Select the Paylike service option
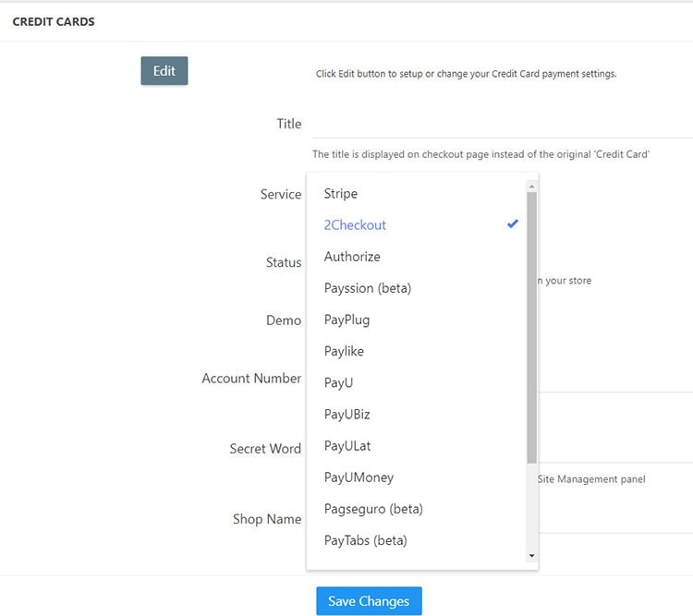The width and height of the screenshot is (693, 616). point(418,351)
